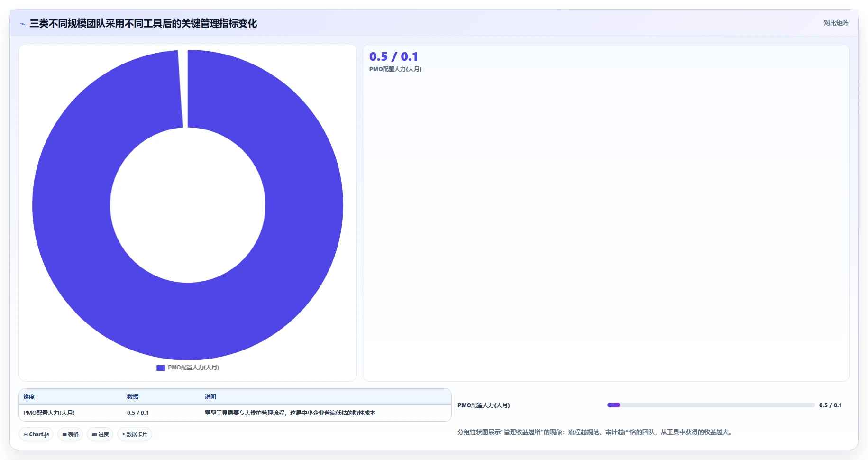Click the 说明 column header
Viewport: 868px width, 460px height.
click(210, 397)
